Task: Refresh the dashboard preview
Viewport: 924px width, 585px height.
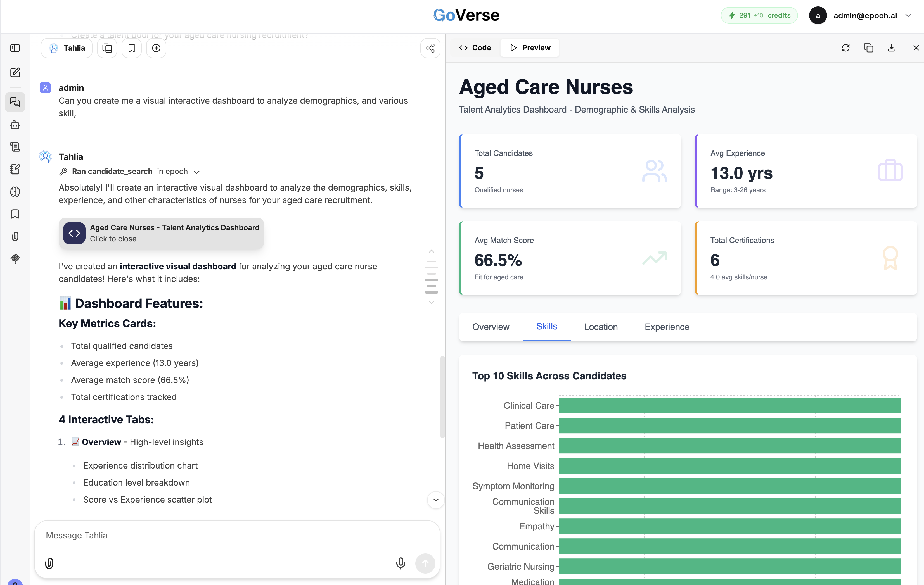Action: 846,47
